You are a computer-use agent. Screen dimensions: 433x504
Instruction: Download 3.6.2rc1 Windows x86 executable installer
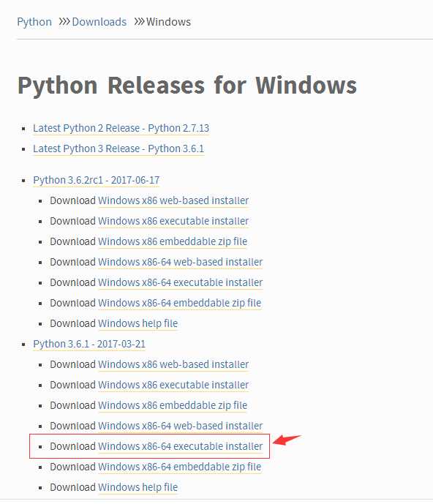point(173,221)
